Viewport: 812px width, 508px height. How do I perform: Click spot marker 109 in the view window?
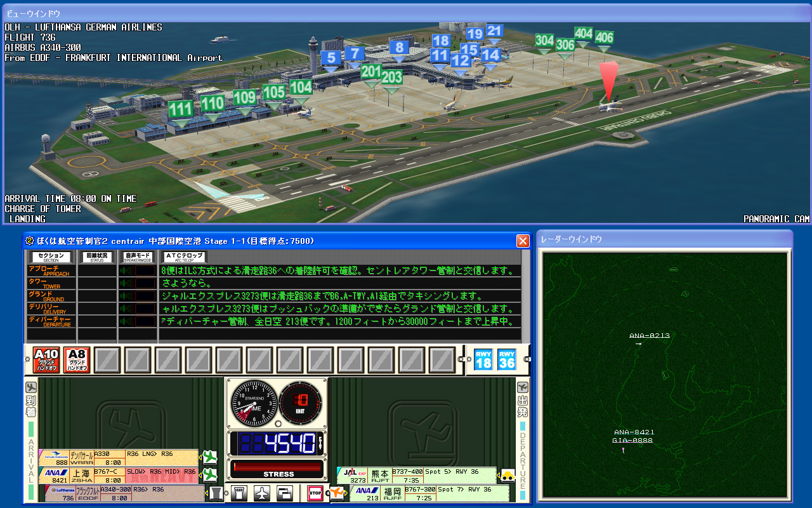tap(244, 98)
